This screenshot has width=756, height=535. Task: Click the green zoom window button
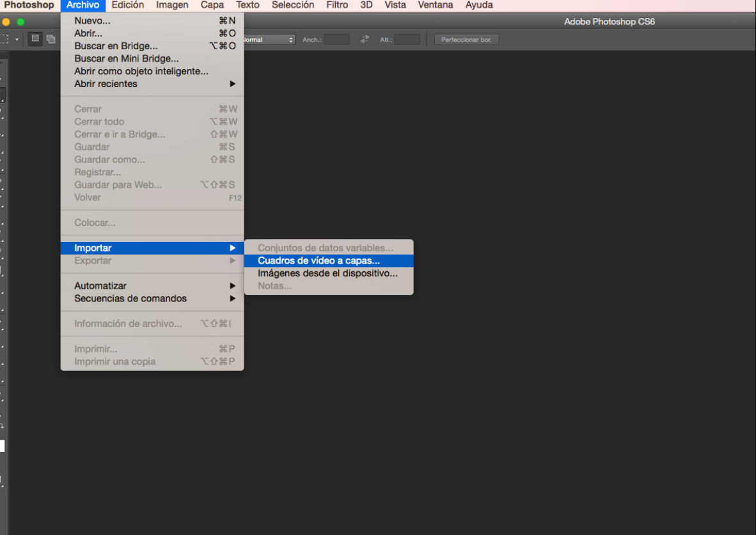pyautogui.click(x=20, y=22)
